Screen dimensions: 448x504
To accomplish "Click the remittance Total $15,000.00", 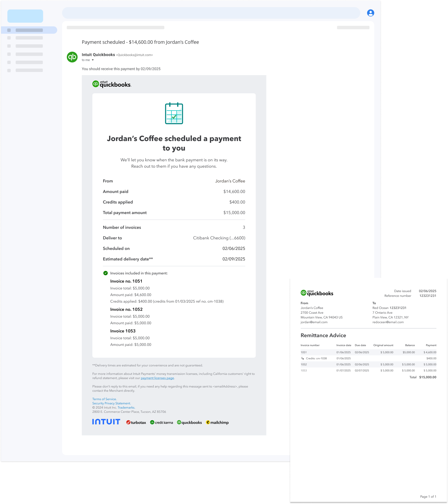I will tap(428, 377).
